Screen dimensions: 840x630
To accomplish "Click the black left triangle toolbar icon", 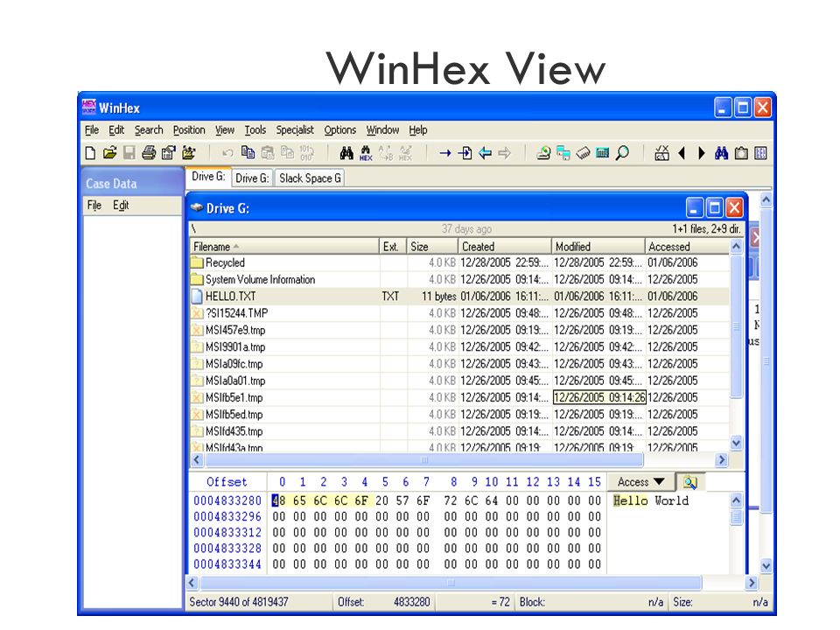I will click(682, 153).
